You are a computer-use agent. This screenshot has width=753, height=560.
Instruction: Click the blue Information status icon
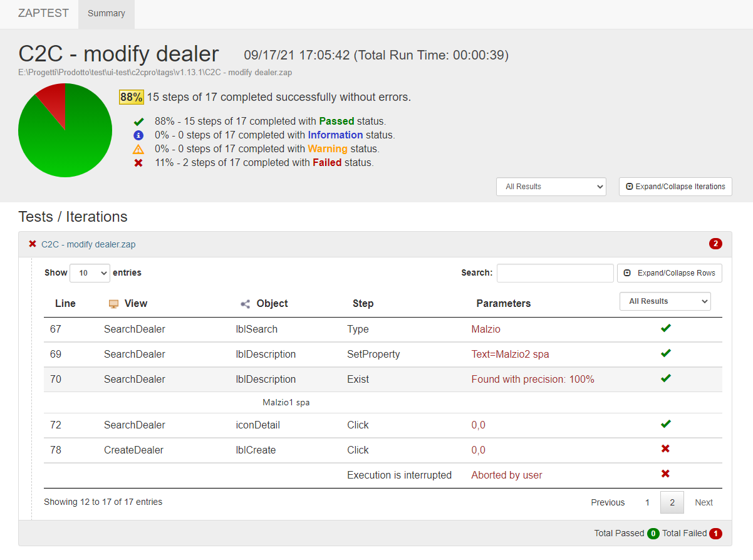point(139,135)
